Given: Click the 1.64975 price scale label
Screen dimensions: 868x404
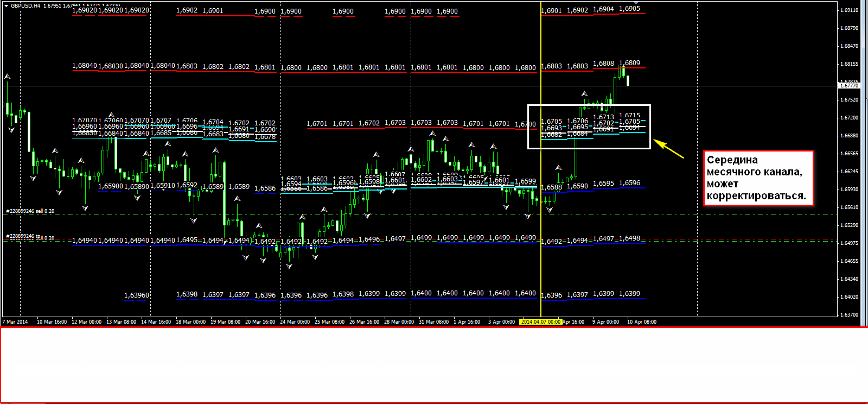Looking at the screenshot, I should (850, 243).
